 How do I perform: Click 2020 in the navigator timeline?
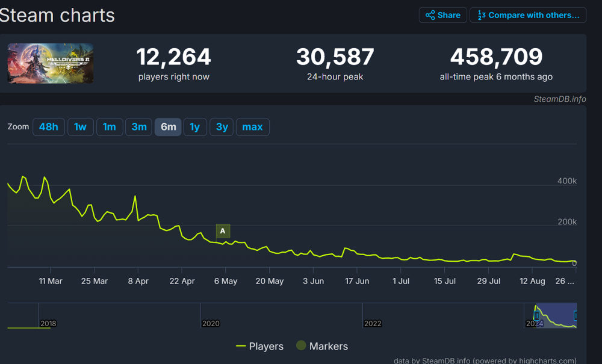tap(211, 324)
